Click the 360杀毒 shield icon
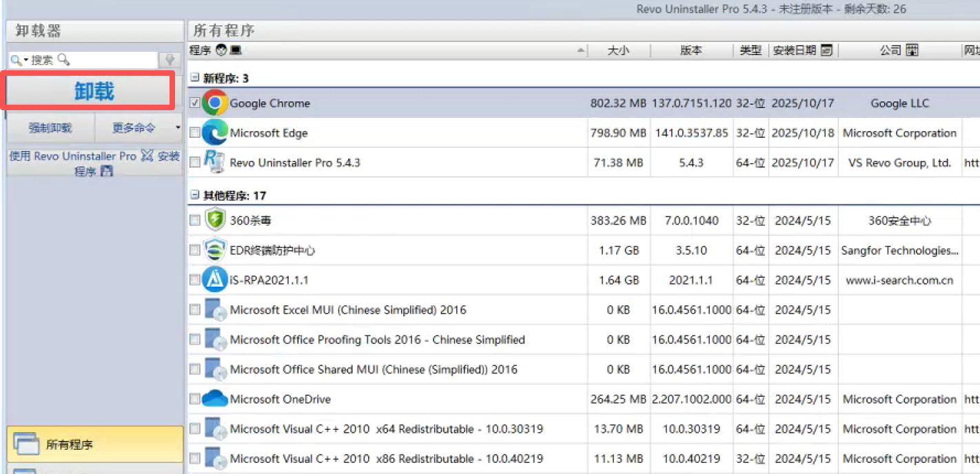This screenshot has width=980, height=474. click(x=215, y=220)
